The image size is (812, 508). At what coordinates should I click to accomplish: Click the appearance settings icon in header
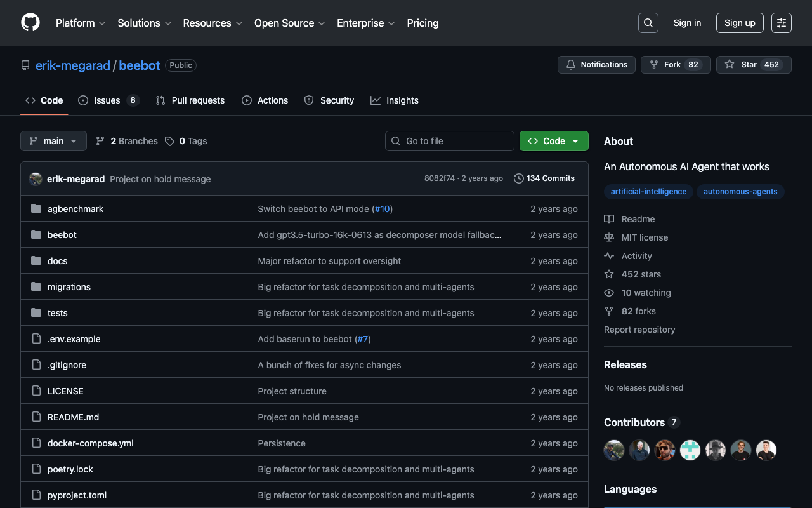pos(781,23)
